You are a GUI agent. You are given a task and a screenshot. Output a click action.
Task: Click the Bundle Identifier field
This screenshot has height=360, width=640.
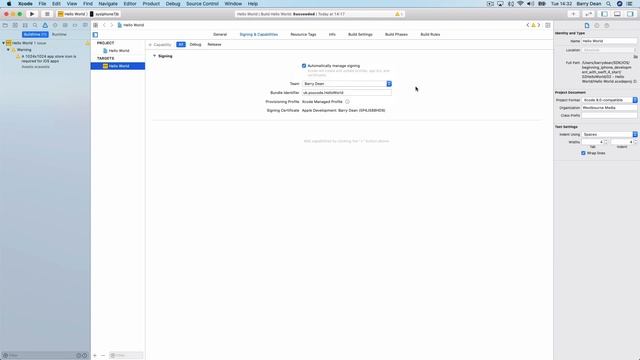pyautogui.click(x=347, y=93)
